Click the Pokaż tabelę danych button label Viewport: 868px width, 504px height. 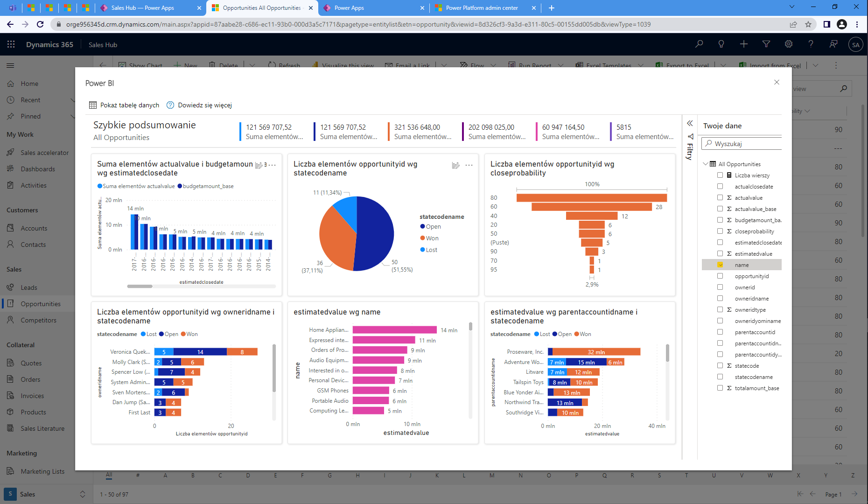tap(130, 105)
